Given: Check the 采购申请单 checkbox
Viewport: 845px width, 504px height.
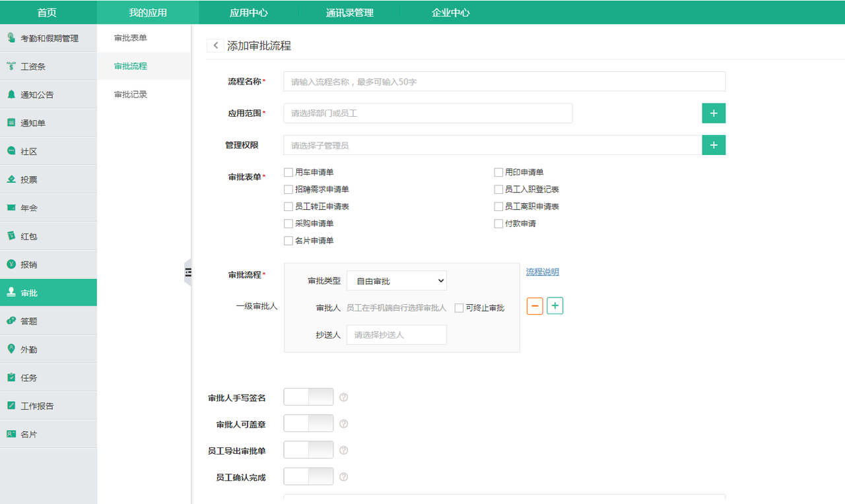Looking at the screenshot, I should click(x=288, y=224).
